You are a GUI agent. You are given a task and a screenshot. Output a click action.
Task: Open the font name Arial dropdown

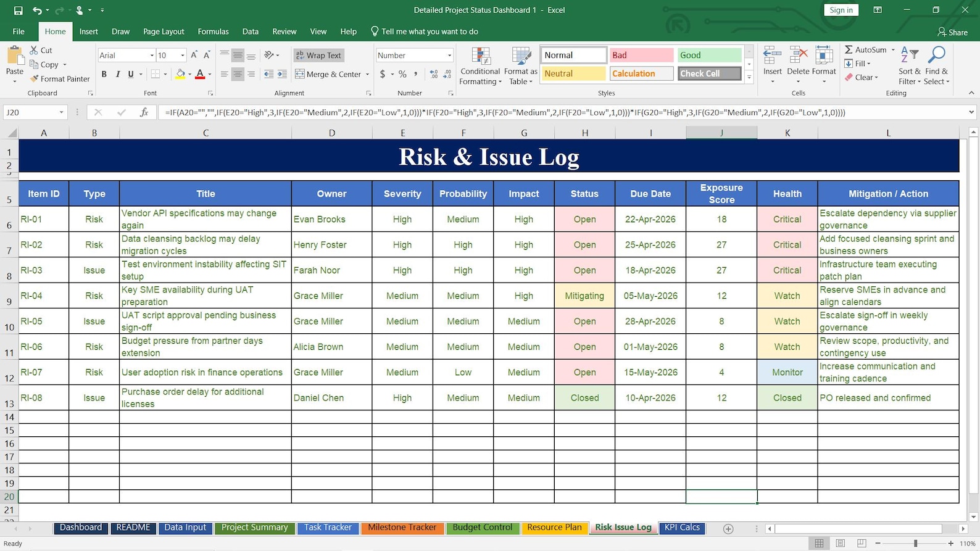[152, 56]
